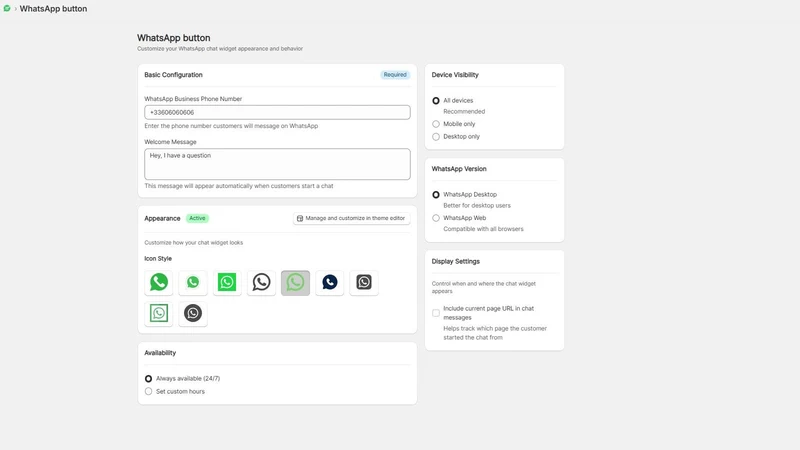Open Manage and customize in theme editor
Image resolution: width=800 pixels, height=450 pixels.
[x=352, y=218]
